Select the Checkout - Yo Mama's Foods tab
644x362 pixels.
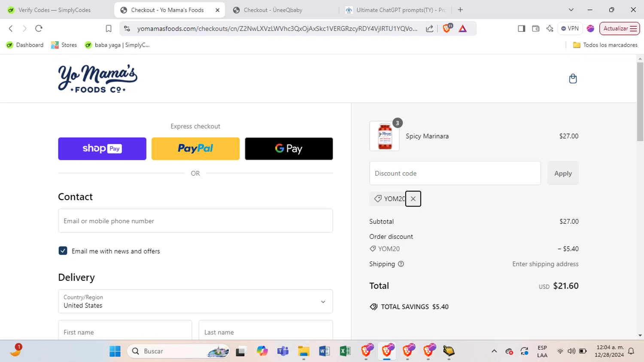(x=167, y=10)
